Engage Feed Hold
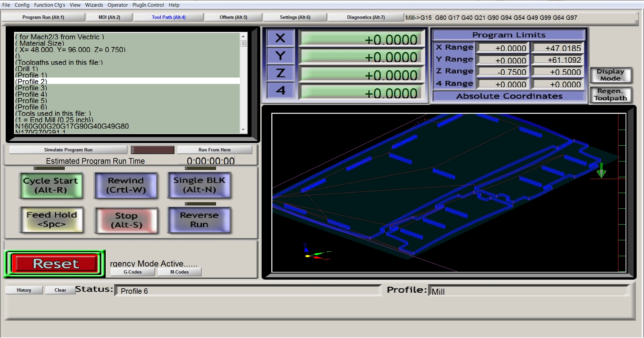 [51, 220]
